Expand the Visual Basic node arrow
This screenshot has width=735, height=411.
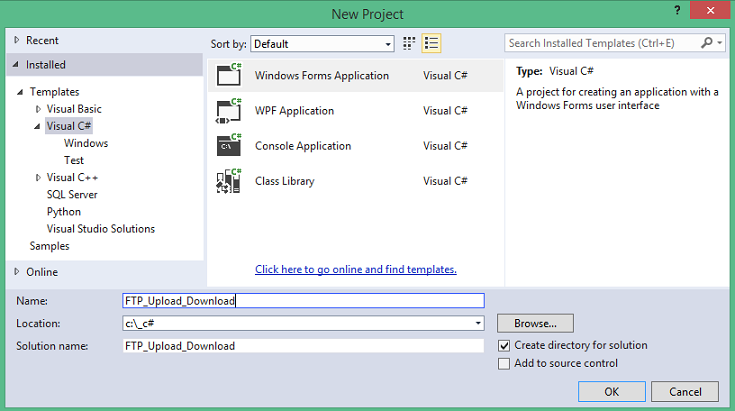click(x=38, y=109)
